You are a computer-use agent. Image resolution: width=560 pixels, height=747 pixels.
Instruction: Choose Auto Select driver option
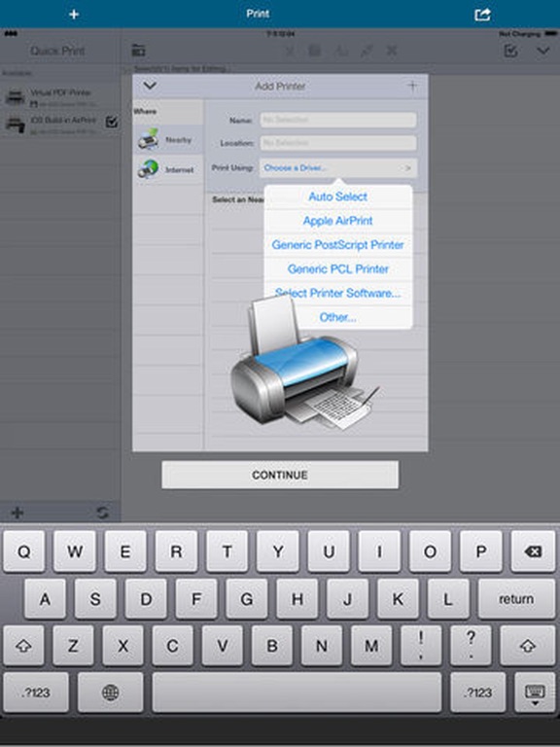(338, 196)
